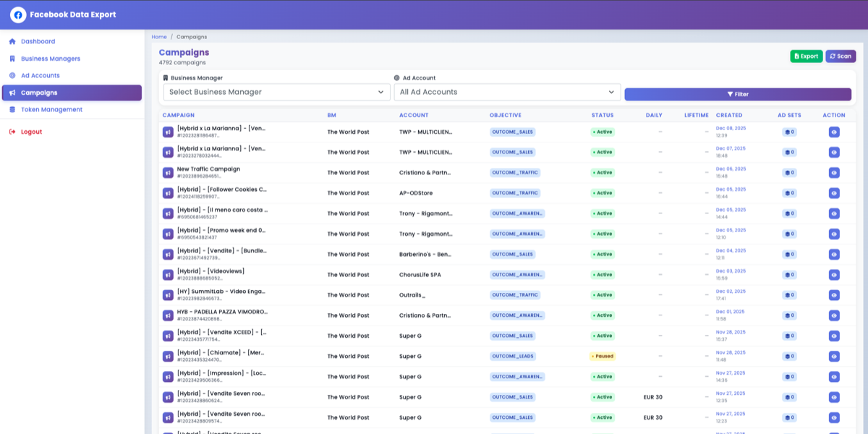Select the Dashboard home icon in the sidebar

coord(13,41)
